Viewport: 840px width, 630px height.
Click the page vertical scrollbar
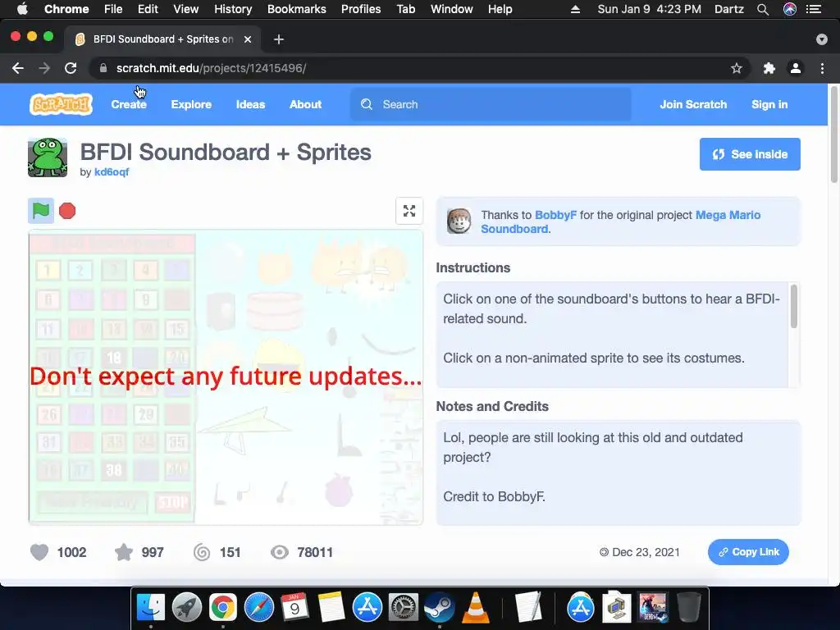click(834, 134)
